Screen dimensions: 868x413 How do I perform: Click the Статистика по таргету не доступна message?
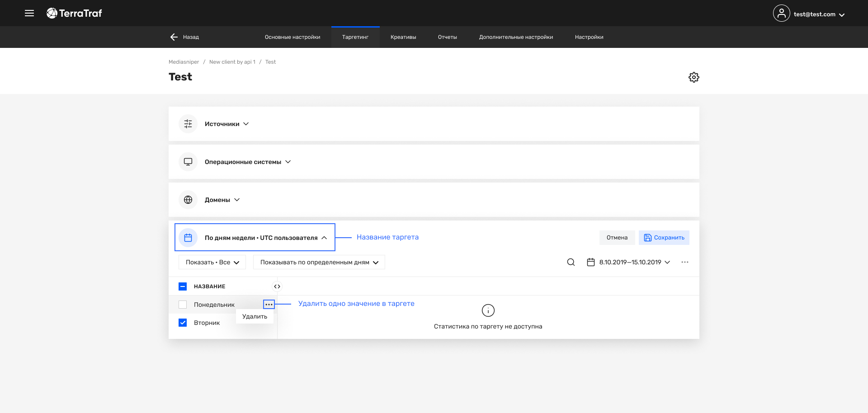tap(488, 326)
